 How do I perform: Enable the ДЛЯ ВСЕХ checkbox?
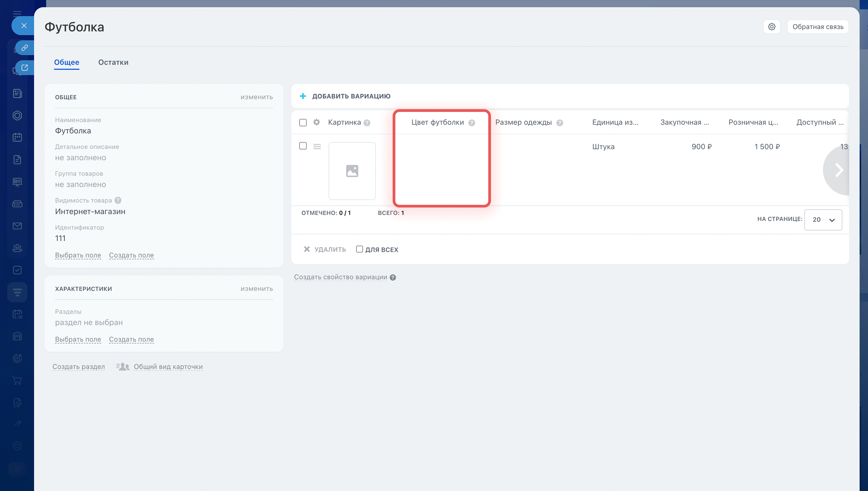tap(359, 249)
